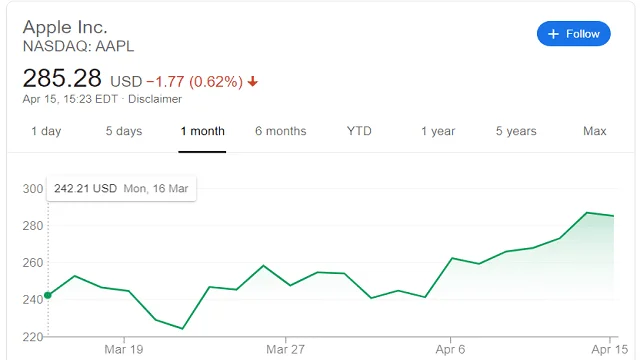Select the Max range tab
The image size is (640, 360).
(595, 131)
